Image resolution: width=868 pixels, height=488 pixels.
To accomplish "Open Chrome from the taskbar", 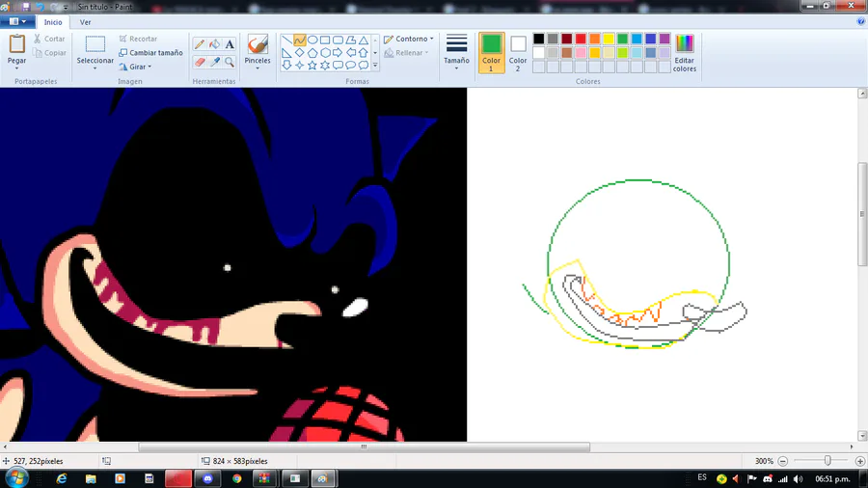I will [x=237, y=478].
